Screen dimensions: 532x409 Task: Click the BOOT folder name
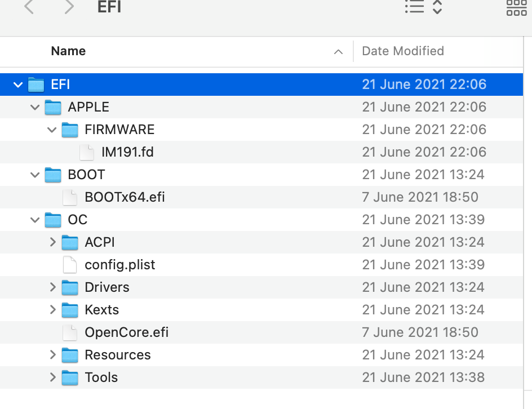[x=87, y=175]
